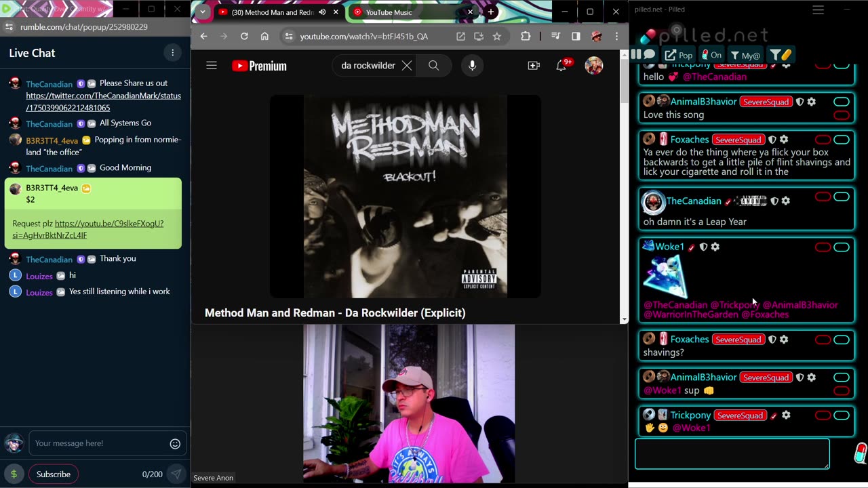Toggle the My@ mentions filter
Viewport: 868px width, 488px height.
(745, 55)
